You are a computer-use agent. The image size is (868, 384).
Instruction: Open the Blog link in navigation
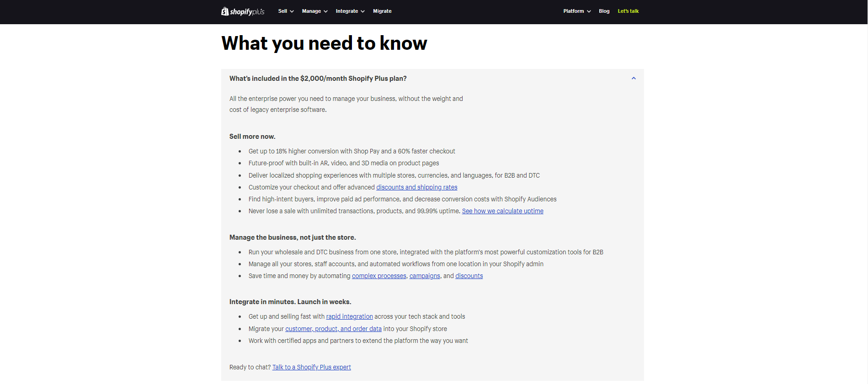click(x=604, y=11)
